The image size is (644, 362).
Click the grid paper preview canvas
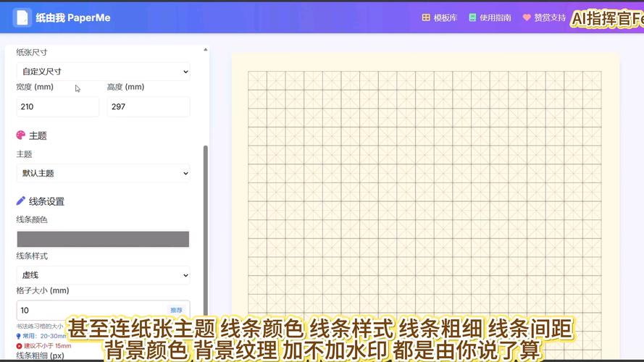click(425, 195)
